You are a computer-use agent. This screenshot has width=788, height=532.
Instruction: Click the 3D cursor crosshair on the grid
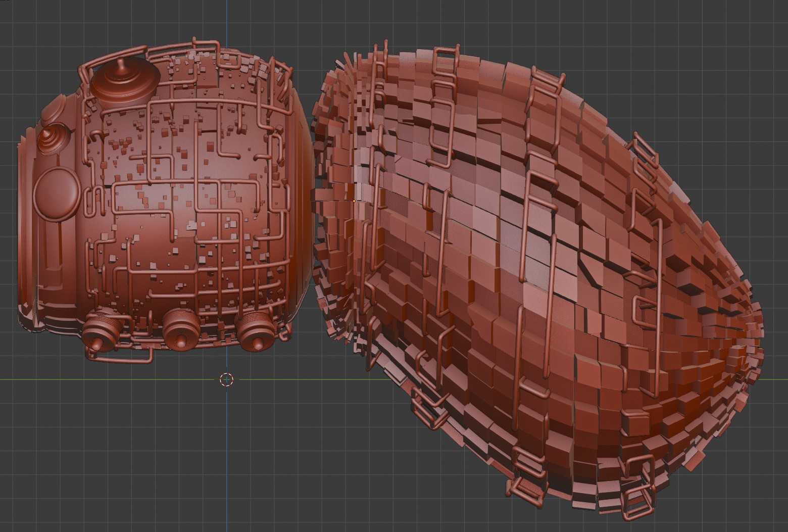tap(227, 379)
